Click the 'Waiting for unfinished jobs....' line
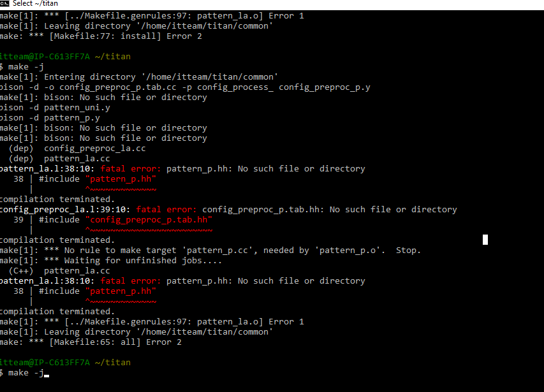This screenshot has height=392, width=544. tap(111, 260)
